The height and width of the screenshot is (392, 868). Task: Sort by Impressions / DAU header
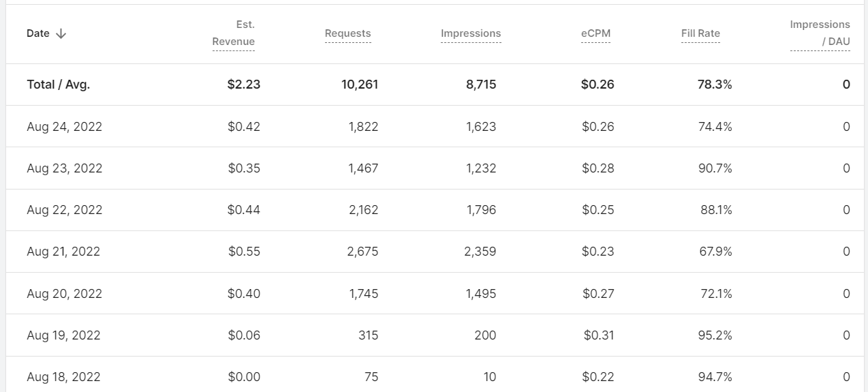820,33
